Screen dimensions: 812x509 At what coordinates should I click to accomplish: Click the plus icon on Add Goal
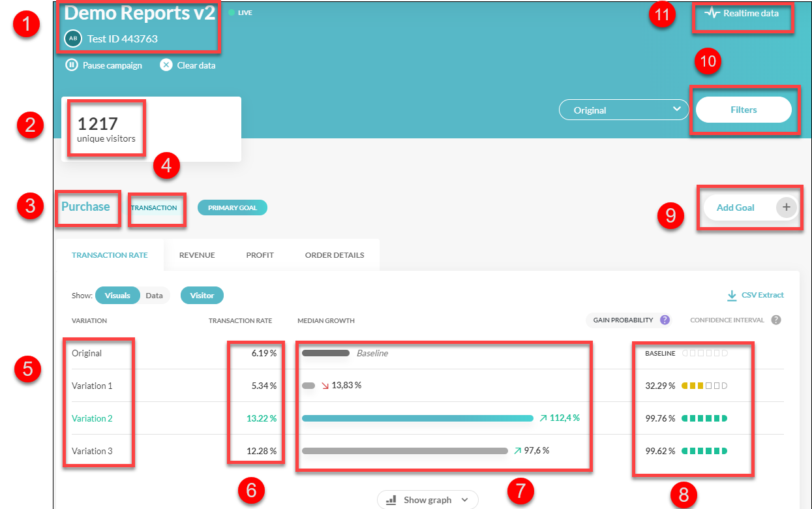(x=786, y=208)
